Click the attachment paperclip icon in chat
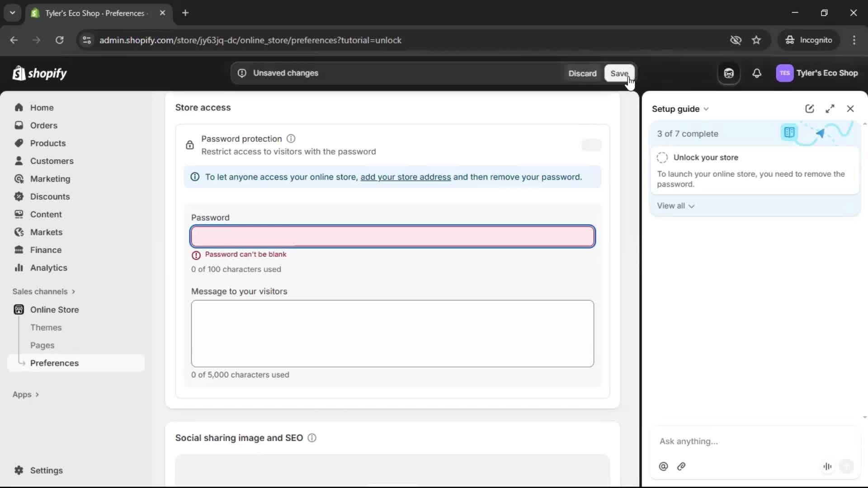Image resolution: width=868 pixels, height=488 pixels. (x=681, y=466)
